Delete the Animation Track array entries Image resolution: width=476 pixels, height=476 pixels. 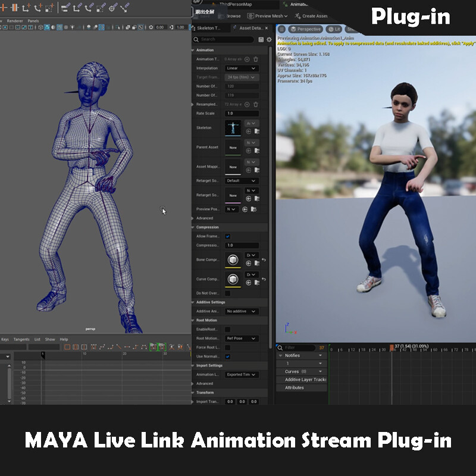coord(256,59)
